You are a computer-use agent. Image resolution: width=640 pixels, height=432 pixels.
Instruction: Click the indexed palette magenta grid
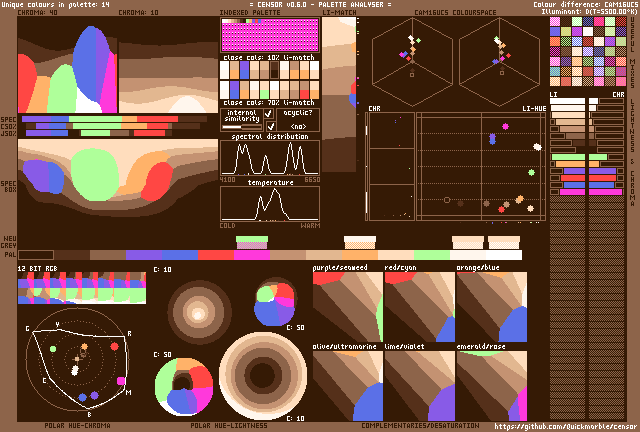click(x=270, y=35)
